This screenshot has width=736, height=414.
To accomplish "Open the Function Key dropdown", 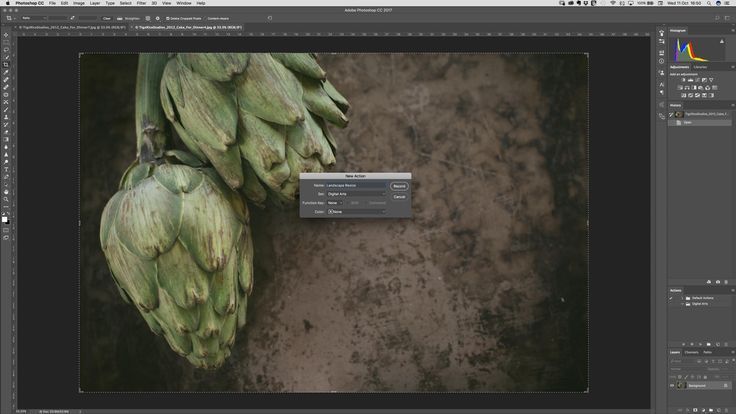I will coord(335,203).
